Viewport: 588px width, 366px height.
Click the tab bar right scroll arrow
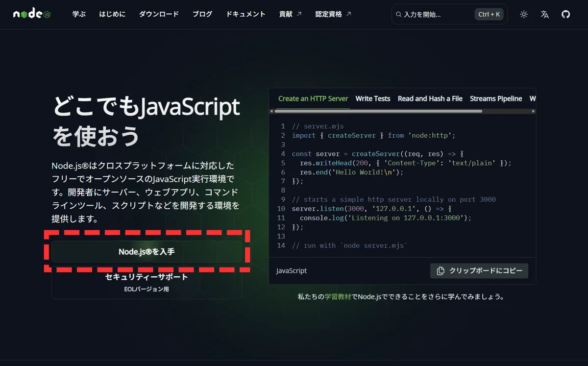(533, 111)
